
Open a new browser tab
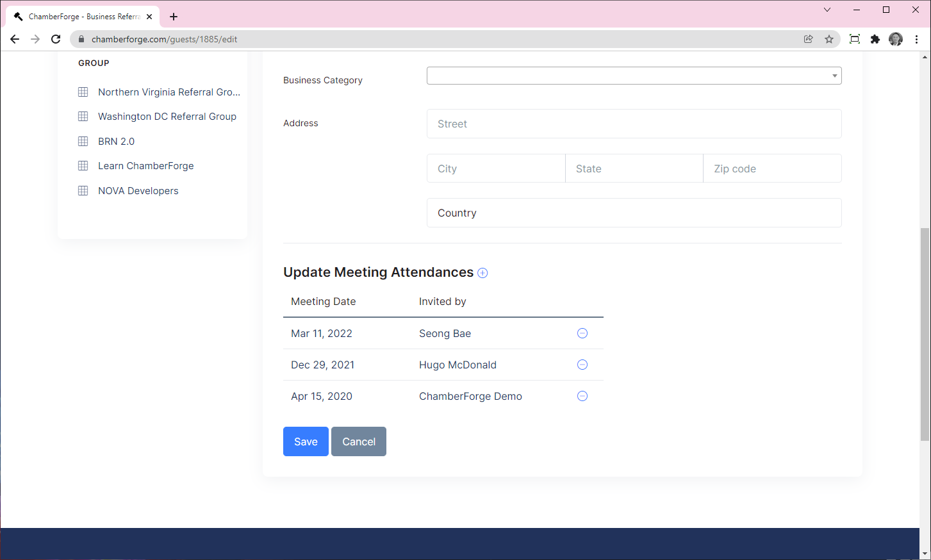(x=174, y=17)
